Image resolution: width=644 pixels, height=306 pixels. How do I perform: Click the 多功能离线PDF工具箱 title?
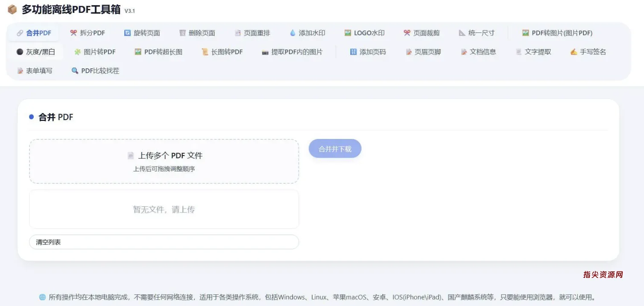coord(71,9)
